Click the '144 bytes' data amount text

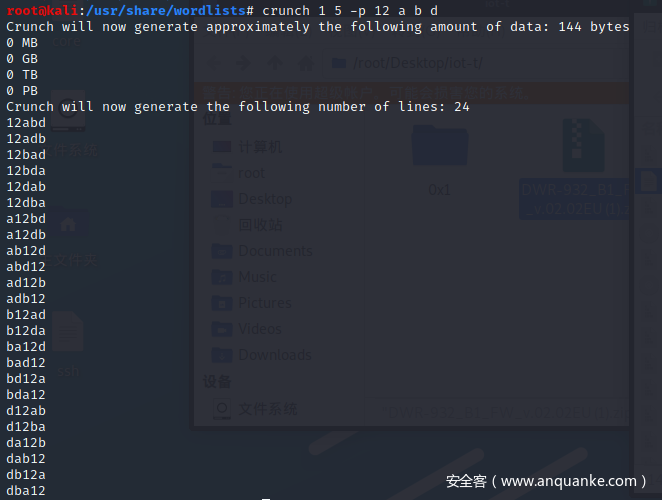tap(594, 27)
